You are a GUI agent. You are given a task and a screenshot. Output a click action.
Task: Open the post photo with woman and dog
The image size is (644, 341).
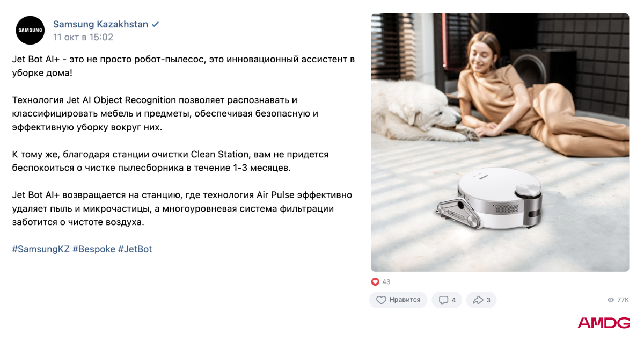(x=500, y=142)
